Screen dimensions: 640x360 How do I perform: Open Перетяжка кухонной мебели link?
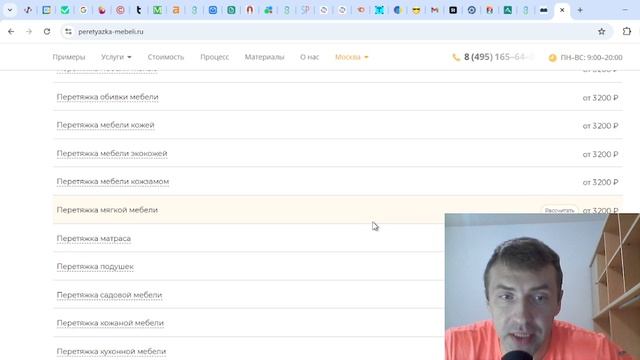[x=111, y=351]
